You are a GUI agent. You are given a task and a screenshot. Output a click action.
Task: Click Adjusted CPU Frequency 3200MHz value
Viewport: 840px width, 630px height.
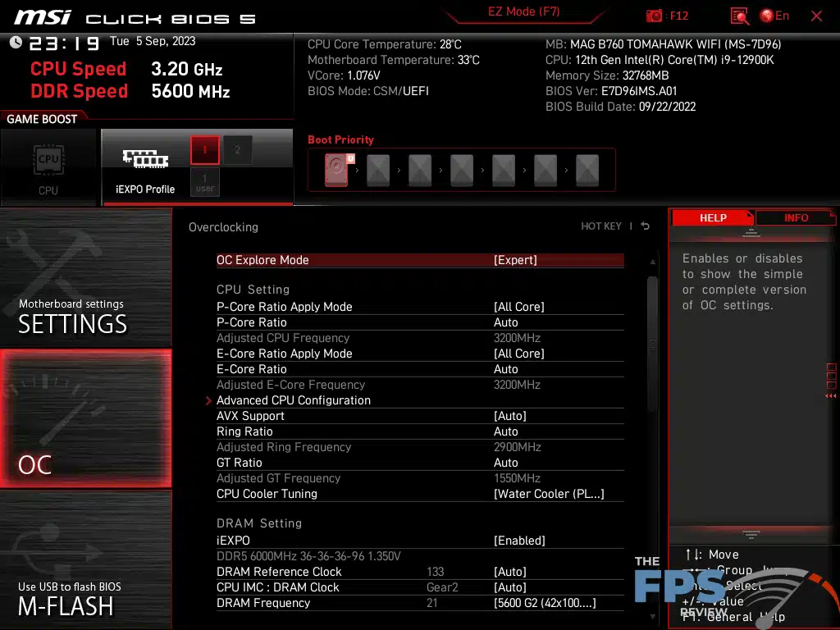click(517, 338)
